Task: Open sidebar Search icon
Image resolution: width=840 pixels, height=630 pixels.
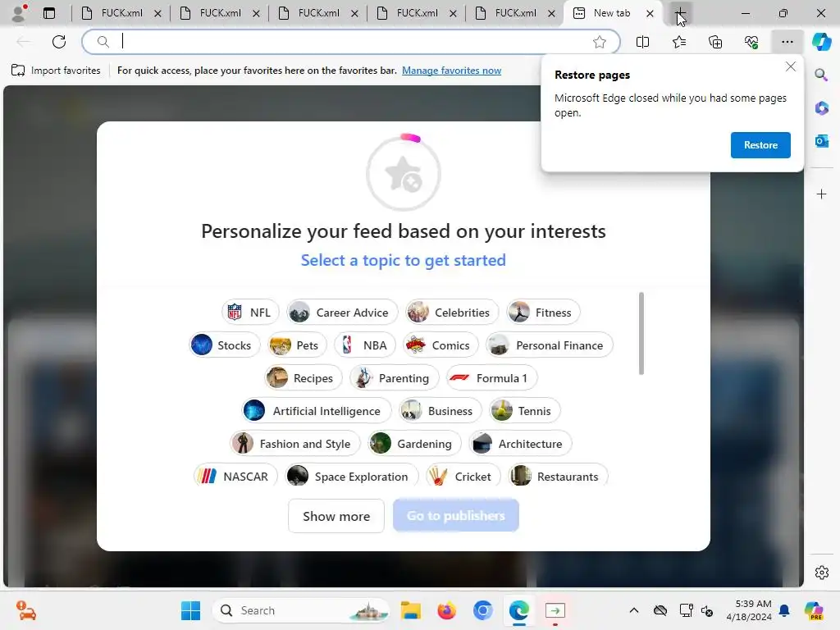Action: 821,75
